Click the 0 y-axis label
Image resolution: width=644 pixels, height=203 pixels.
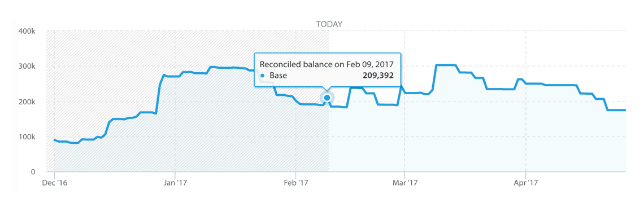click(x=32, y=172)
